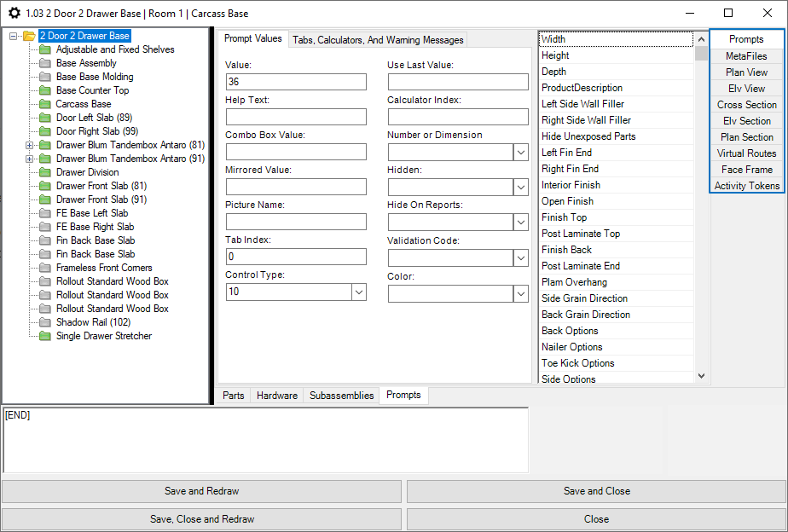788x532 pixels.
Task: Click the Help Text input field
Action: (296, 117)
